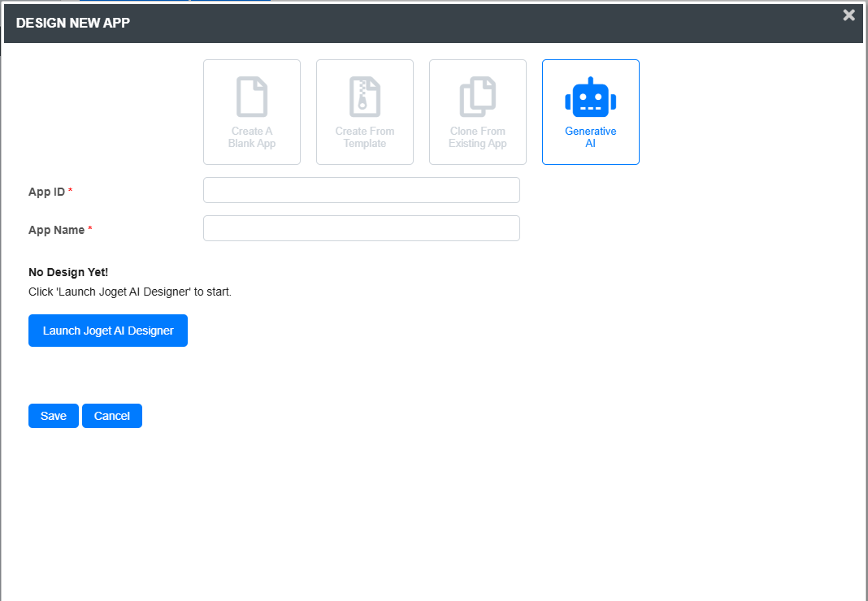Click the 'App Name' label
This screenshot has width=868, height=601.
point(56,230)
